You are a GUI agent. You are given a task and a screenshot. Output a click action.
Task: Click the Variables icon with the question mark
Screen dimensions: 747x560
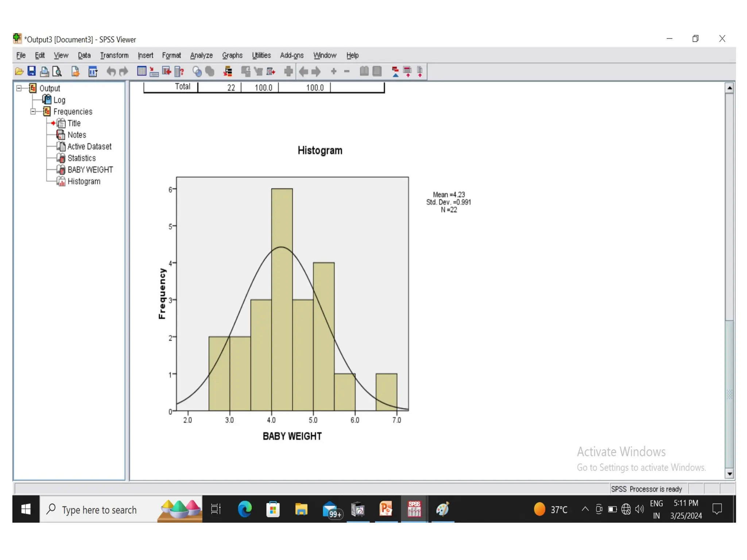click(179, 71)
